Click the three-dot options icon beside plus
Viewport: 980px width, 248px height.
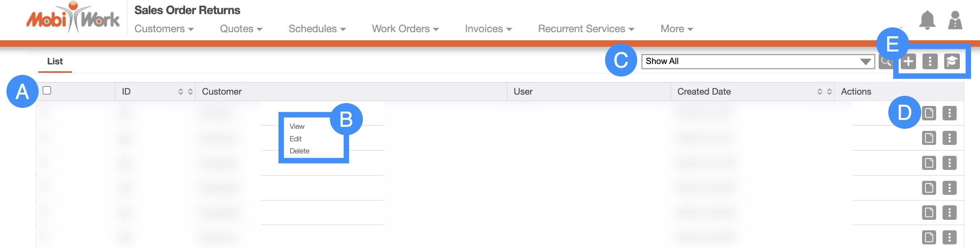930,62
